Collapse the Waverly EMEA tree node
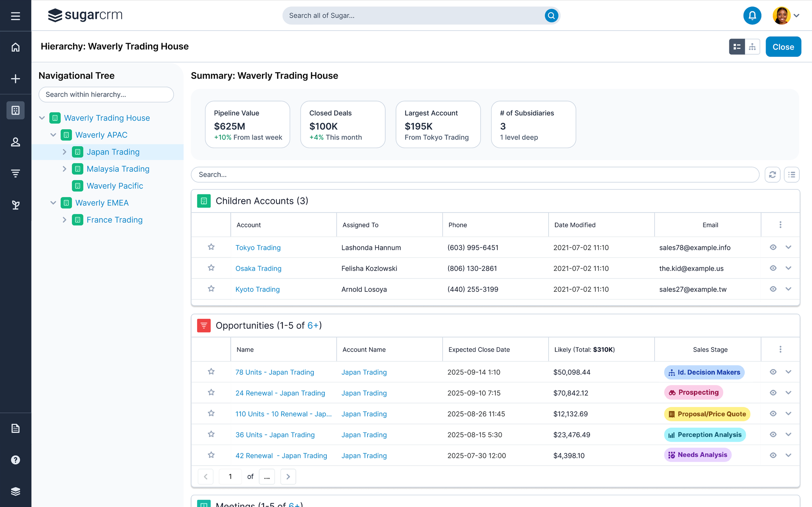The image size is (812, 507). coord(53,203)
